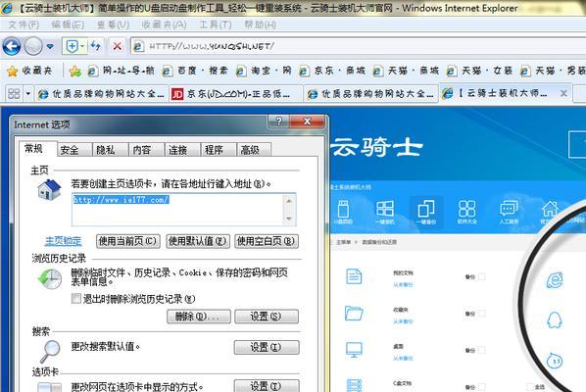Expand the tab list dropdown arrow

pos(28,93)
